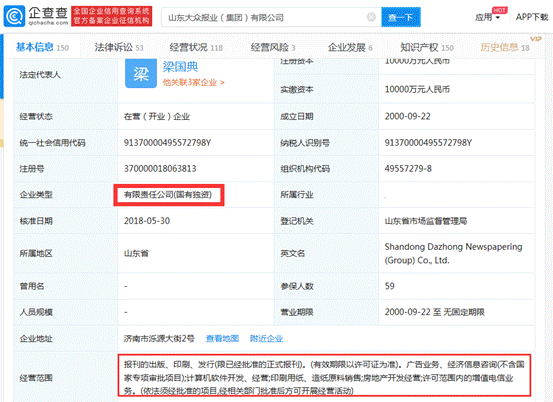This screenshot has height=402, width=553.
Task: Open the 历史信息 VIP tab
Action: tap(505, 47)
